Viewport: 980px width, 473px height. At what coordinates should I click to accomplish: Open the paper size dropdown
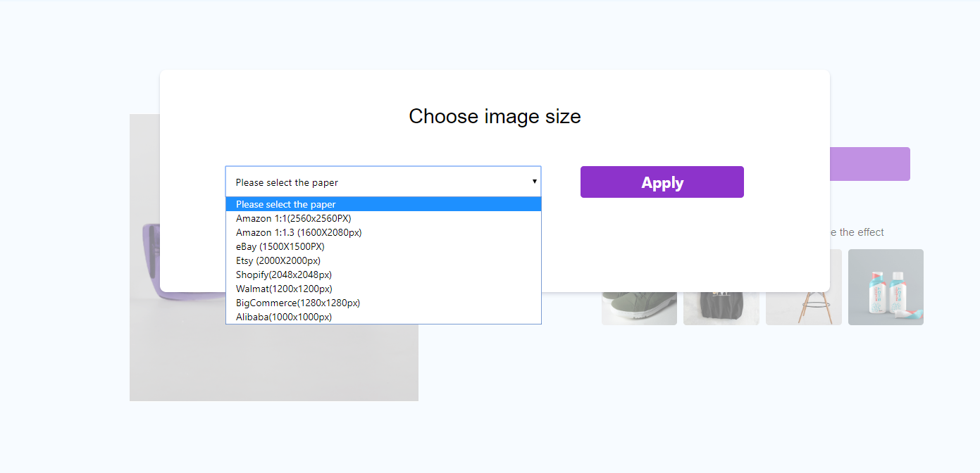coord(383,182)
